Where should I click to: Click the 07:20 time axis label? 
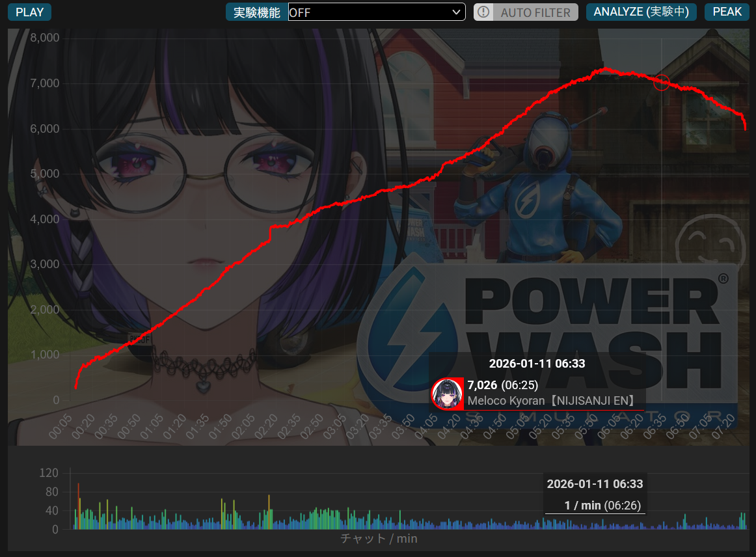(723, 427)
